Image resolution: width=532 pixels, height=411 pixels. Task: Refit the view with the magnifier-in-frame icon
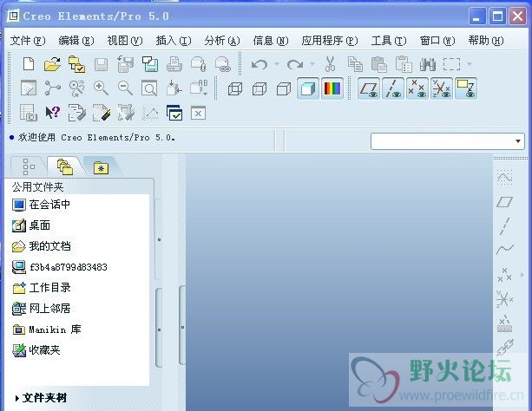(x=149, y=88)
